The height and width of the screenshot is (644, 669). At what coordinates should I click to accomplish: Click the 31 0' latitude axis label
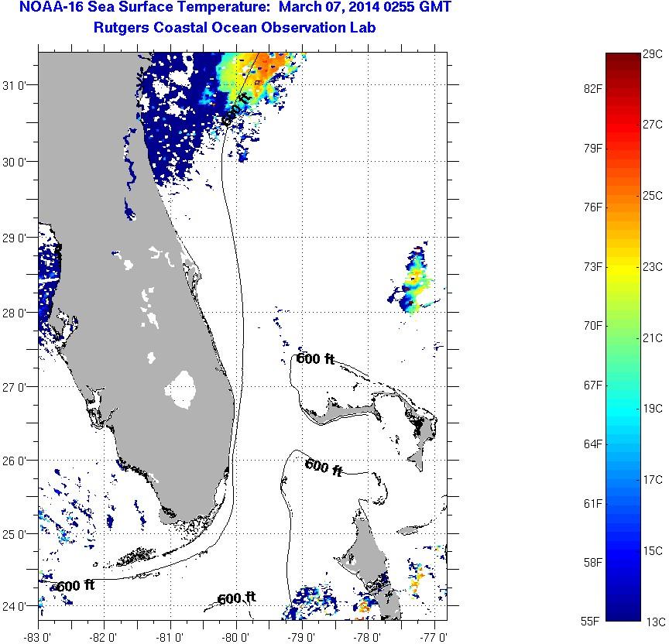(x=17, y=86)
